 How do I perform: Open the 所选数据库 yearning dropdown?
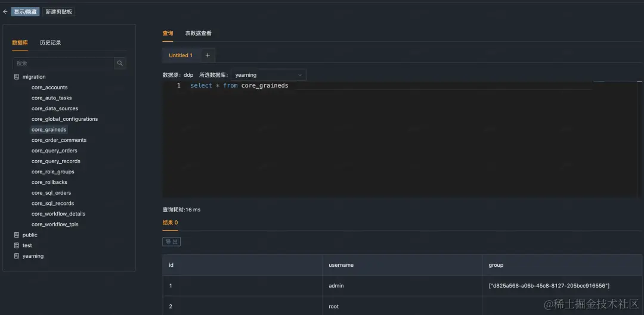click(268, 75)
